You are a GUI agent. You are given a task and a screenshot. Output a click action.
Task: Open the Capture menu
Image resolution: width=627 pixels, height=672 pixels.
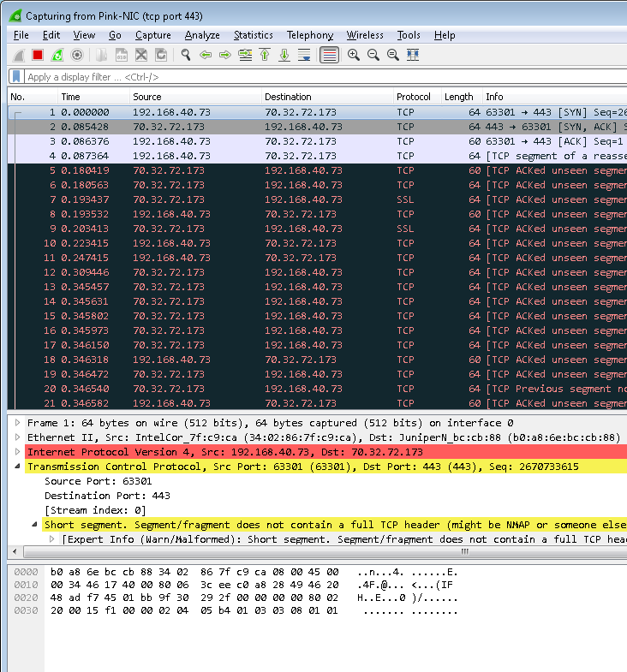(153, 35)
